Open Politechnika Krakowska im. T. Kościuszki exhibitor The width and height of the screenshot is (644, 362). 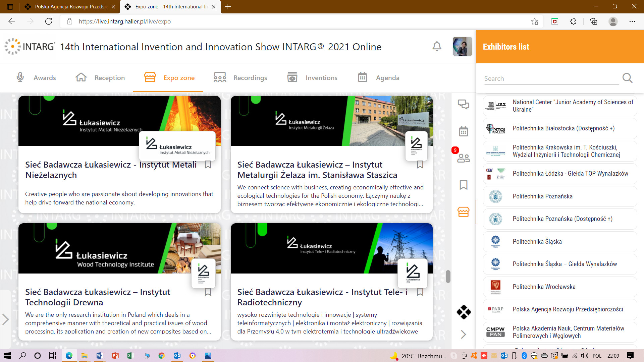click(560, 151)
